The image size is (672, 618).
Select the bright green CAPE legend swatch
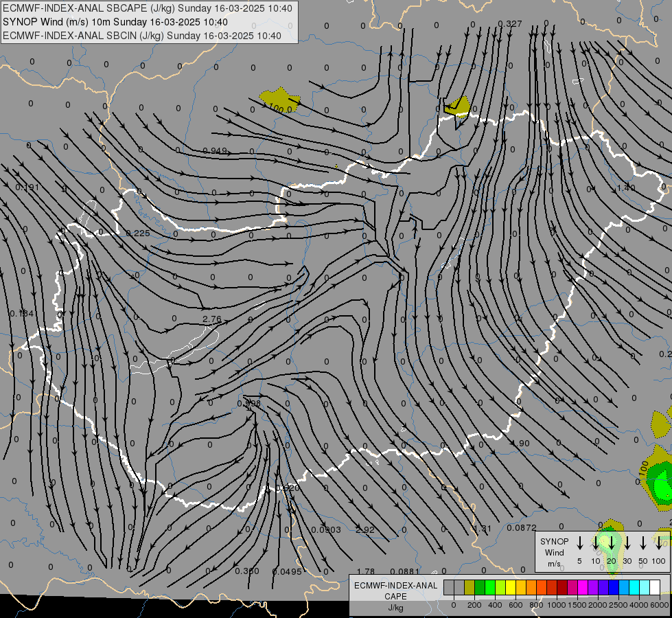490,587
